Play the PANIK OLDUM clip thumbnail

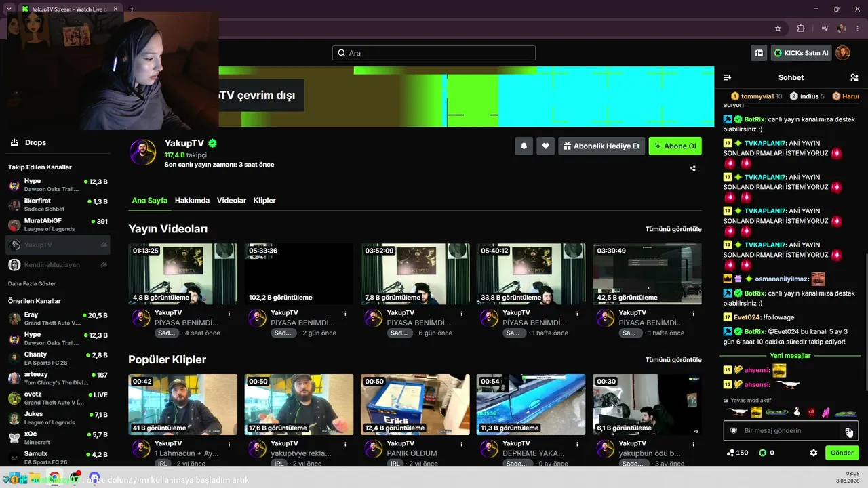tap(415, 405)
